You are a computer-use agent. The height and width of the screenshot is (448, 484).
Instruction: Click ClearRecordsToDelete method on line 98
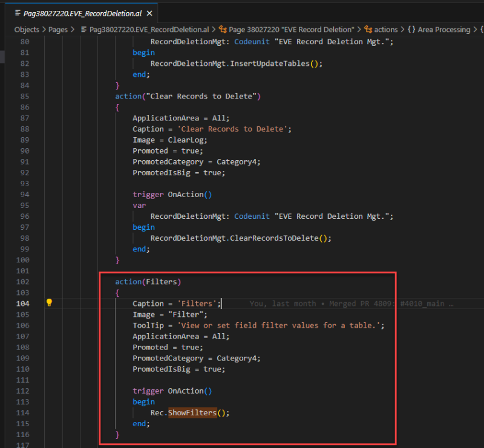tap(273, 238)
